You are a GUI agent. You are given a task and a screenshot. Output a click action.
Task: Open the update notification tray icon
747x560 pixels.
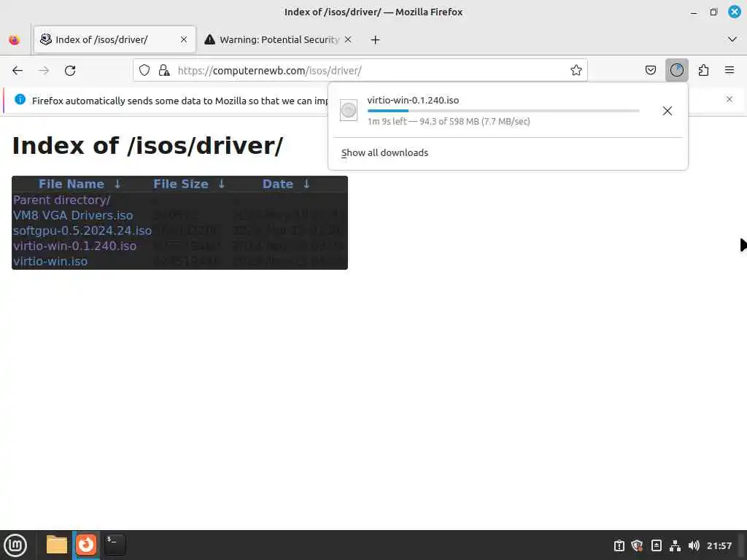click(x=619, y=545)
